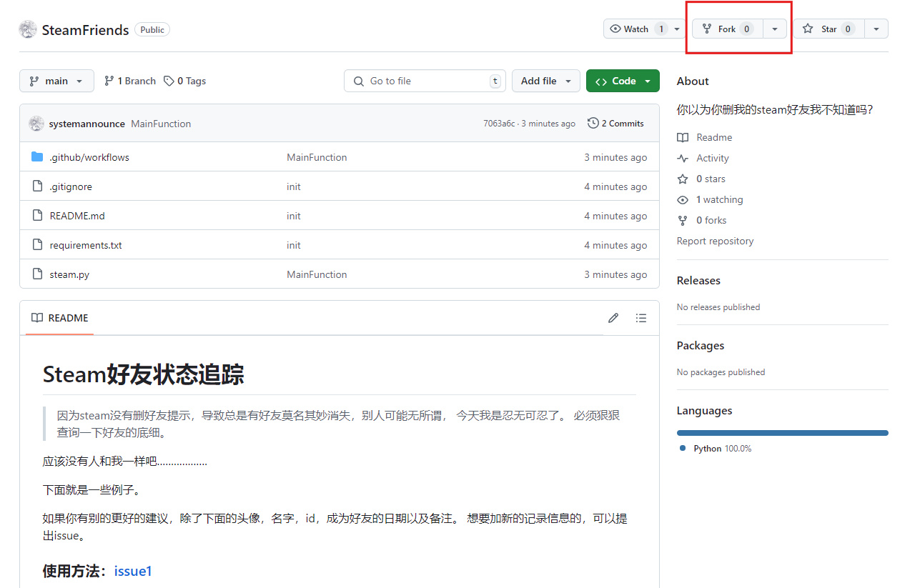This screenshot has width=920, height=588.
Task: Expand the Fork options dropdown arrow
Action: pyautogui.click(x=775, y=29)
